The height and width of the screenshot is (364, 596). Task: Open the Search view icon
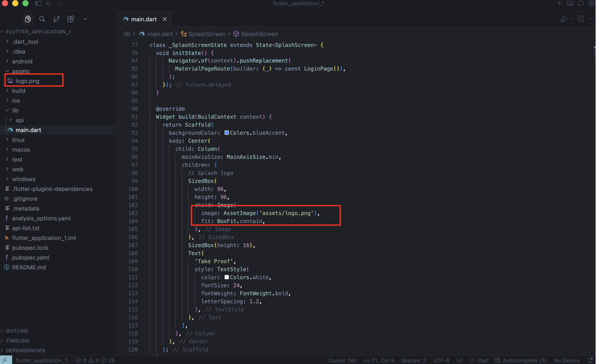[x=42, y=19]
